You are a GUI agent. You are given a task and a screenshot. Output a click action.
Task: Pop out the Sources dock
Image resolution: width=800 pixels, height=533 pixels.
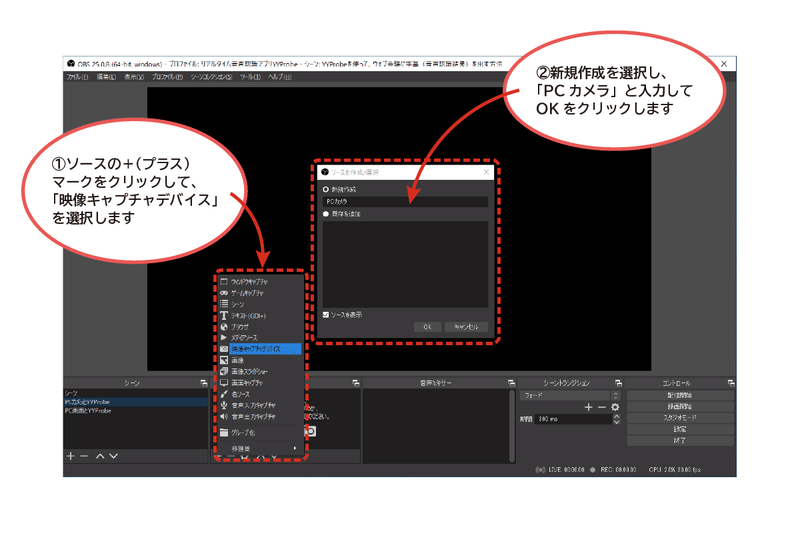point(356,383)
